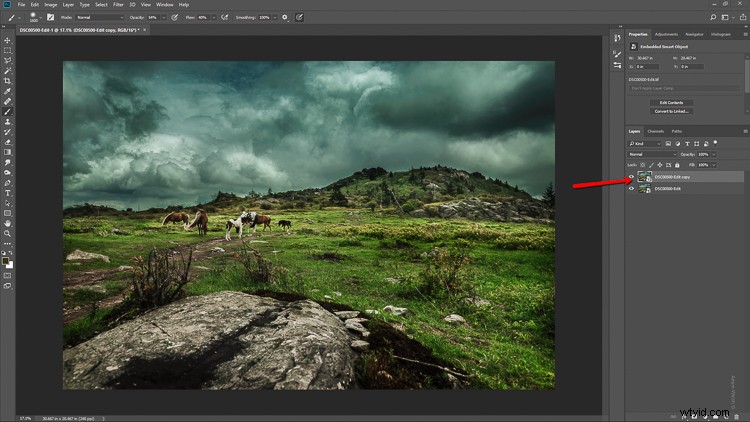This screenshot has height=422, width=750.
Task: Select the Zoom tool
Action: (x=7, y=233)
